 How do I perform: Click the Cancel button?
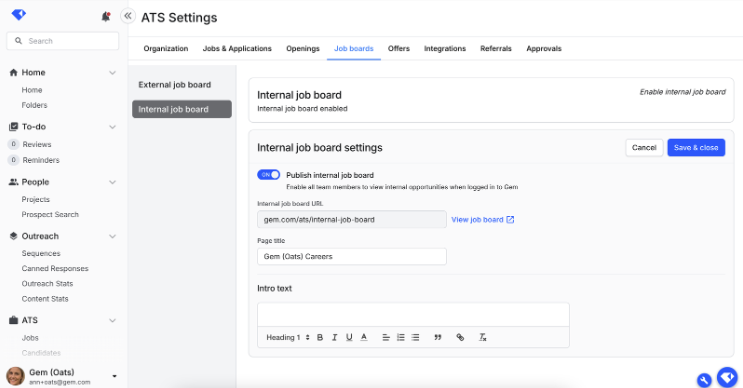(x=644, y=147)
